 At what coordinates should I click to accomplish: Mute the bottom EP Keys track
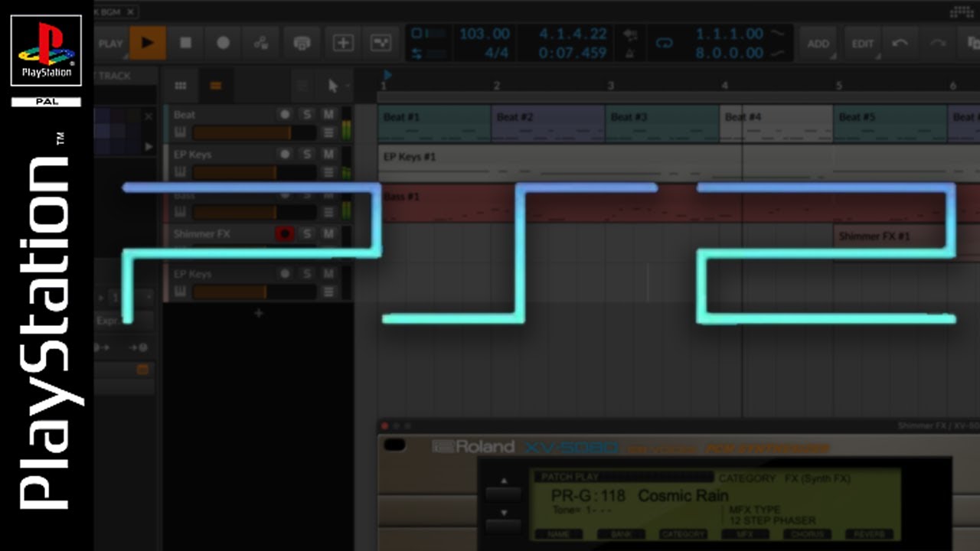(x=328, y=273)
